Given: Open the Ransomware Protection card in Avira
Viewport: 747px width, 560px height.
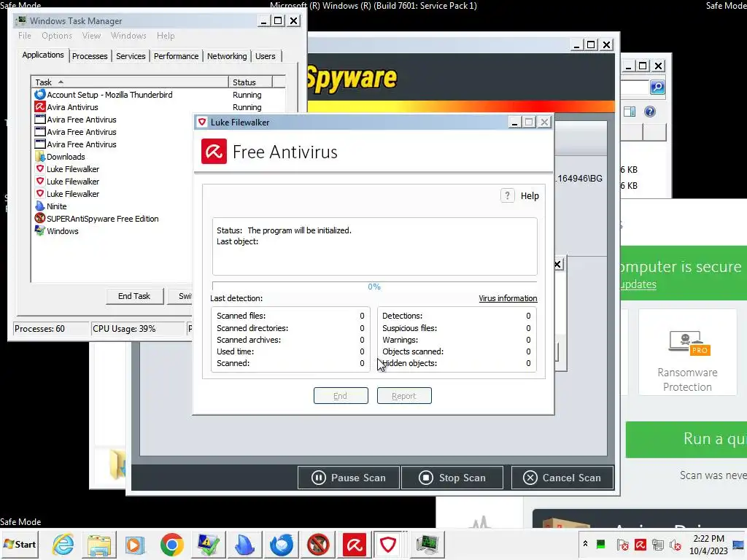Looking at the screenshot, I should point(687,352).
